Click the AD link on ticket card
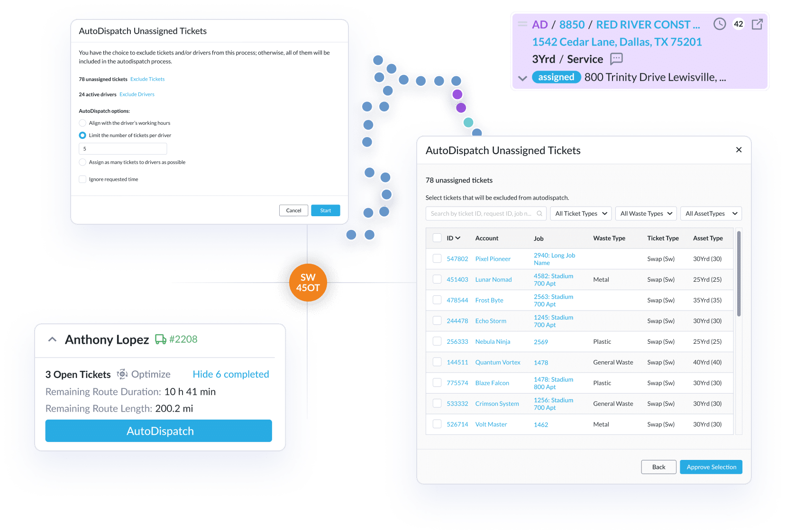Screen dimensions: 786x532 pos(540,25)
